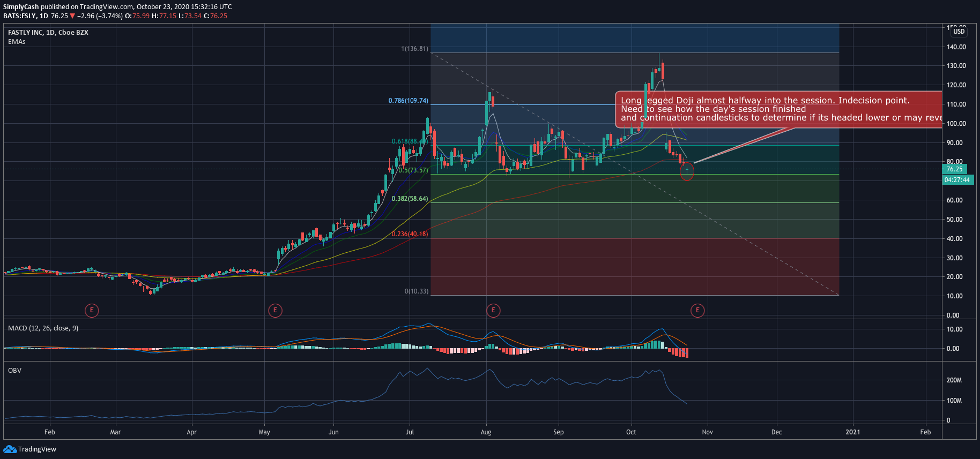This screenshot has width=980, height=459.
Task: Click the 60.00 price axis label
Action: (x=955, y=200)
